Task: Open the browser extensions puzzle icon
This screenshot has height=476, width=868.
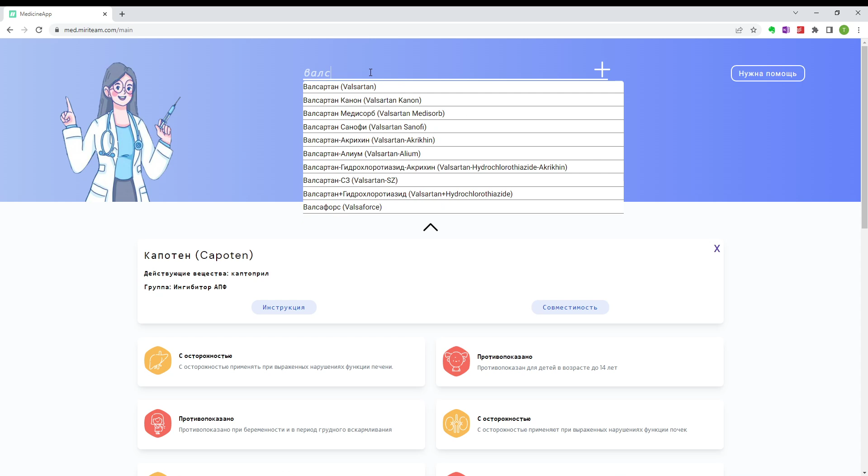Action: [x=815, y=30]
